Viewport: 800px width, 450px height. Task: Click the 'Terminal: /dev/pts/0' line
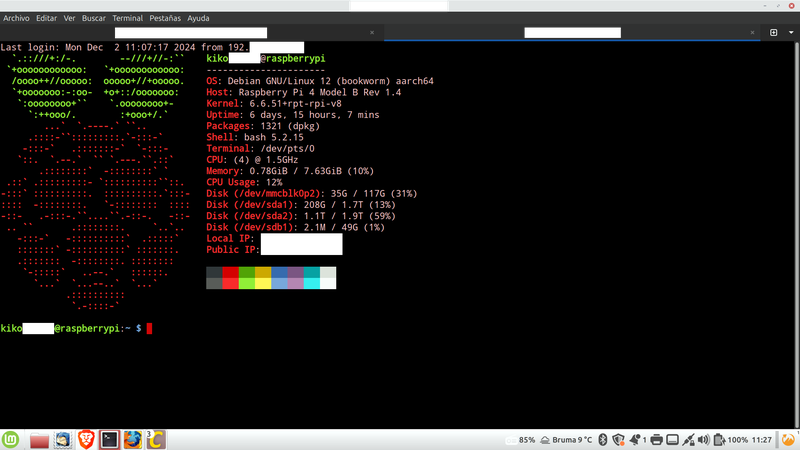click(261, 148)
